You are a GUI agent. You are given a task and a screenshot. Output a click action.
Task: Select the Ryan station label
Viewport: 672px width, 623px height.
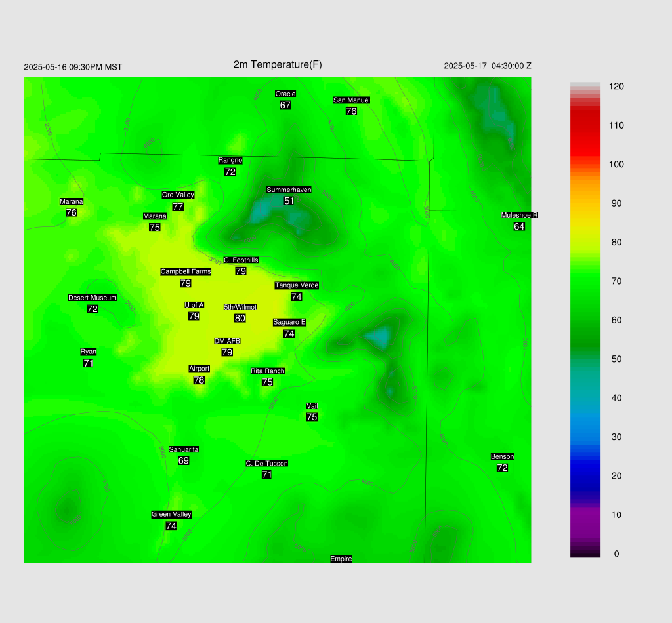point(89,352)
